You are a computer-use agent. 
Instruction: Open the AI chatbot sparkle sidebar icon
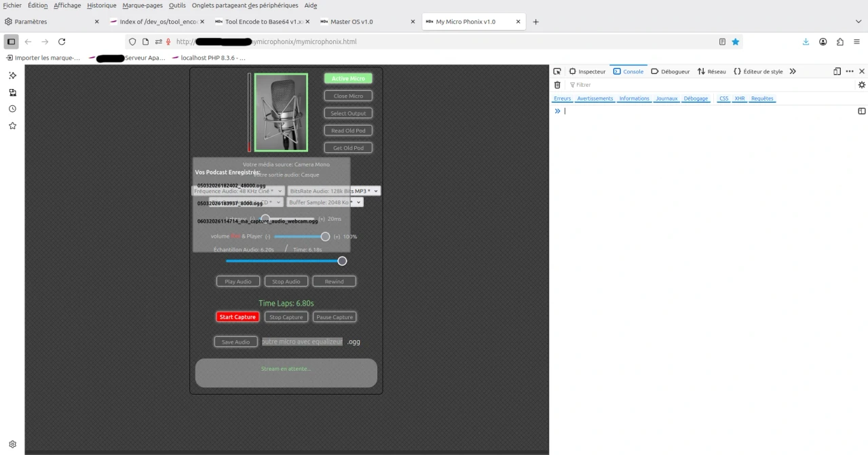12,75
